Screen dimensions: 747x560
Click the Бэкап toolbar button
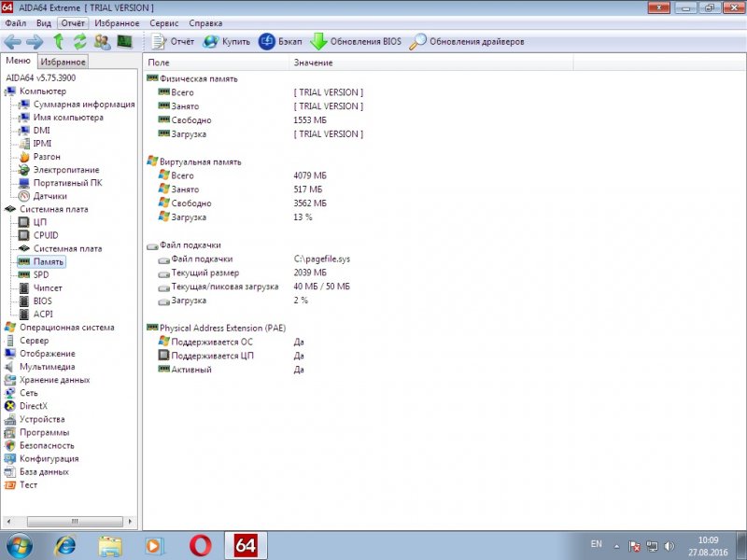[280, 42]
